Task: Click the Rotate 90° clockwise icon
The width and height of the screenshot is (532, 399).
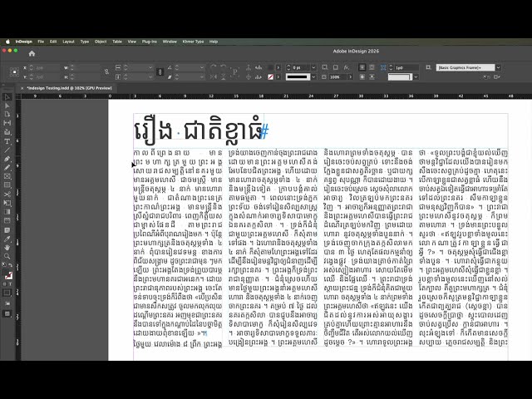Action: coord(214,67)
